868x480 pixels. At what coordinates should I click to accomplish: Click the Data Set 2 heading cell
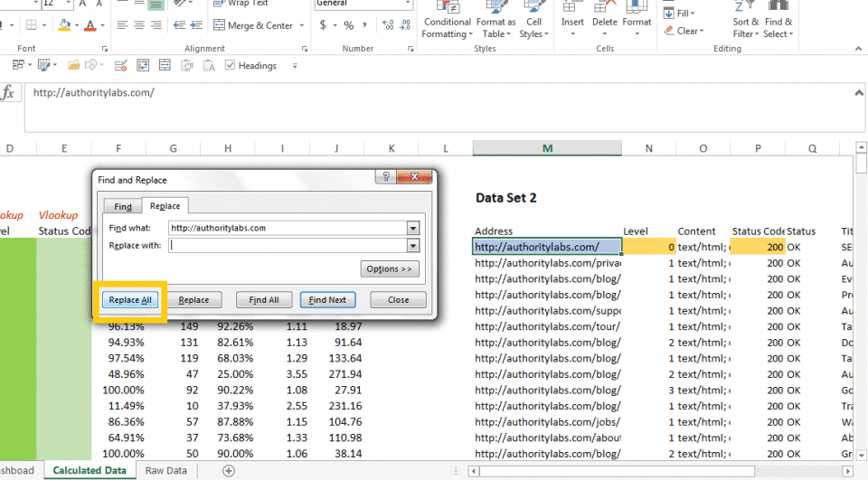click(x=506, y=198)
